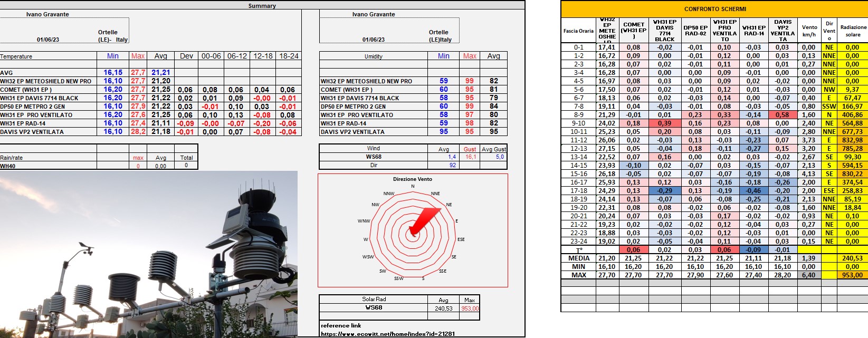Click the WH40 rain row label

[x=8, y=166]
